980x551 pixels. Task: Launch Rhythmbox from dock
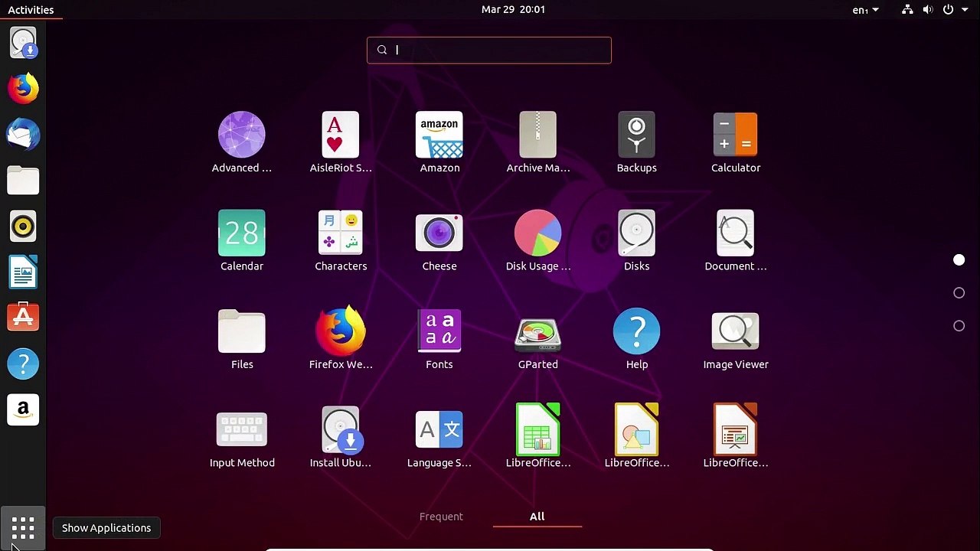[23, 227]
